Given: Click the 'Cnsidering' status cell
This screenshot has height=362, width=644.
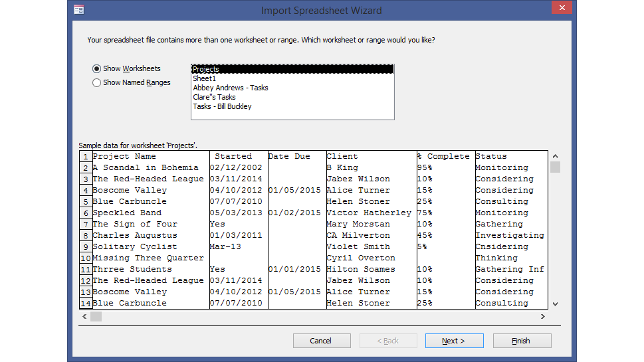Looking at the screenshot, I should click(x=511, y=246).
